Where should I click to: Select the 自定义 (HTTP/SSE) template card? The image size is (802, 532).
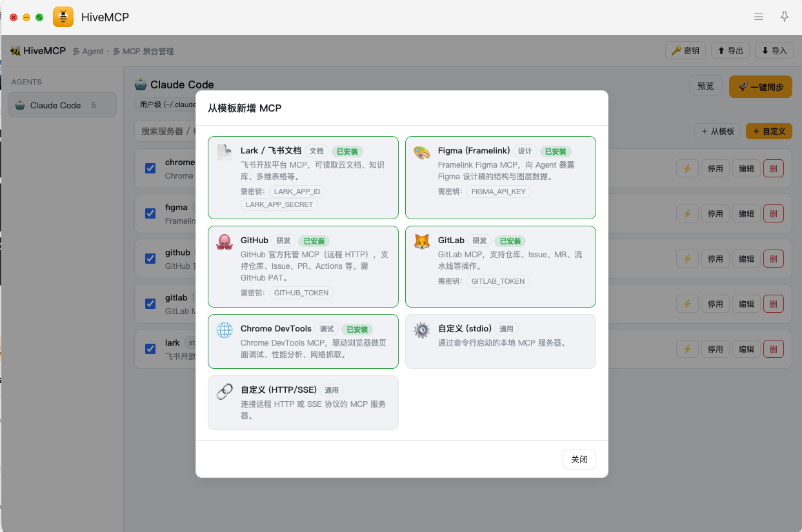[x=303, y=402]
